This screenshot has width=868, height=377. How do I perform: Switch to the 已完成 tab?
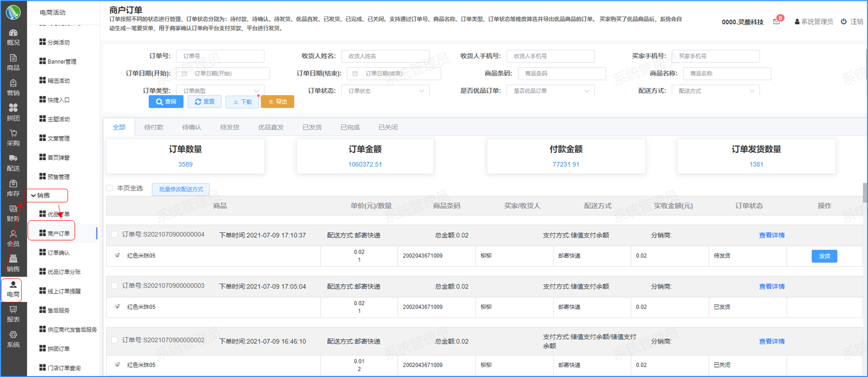point(350,127)
